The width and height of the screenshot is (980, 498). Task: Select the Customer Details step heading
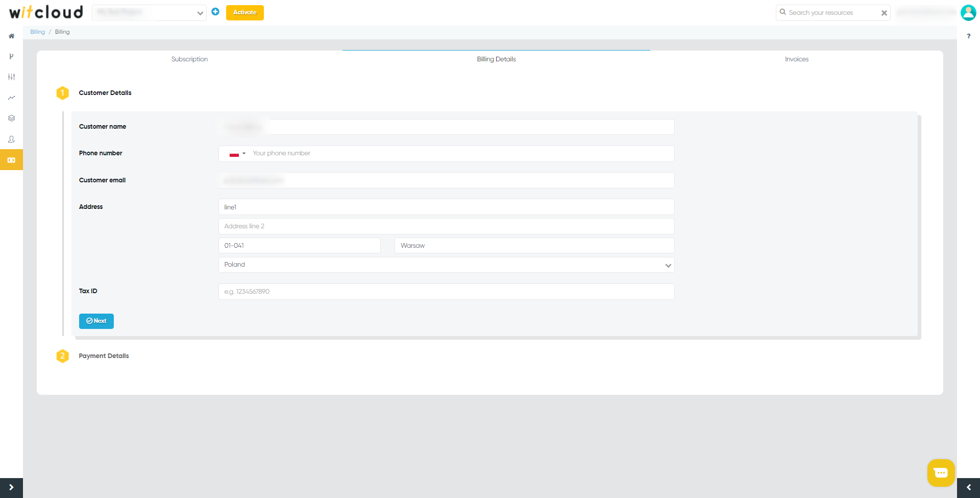pyautogui.click(x=105, y=93)
